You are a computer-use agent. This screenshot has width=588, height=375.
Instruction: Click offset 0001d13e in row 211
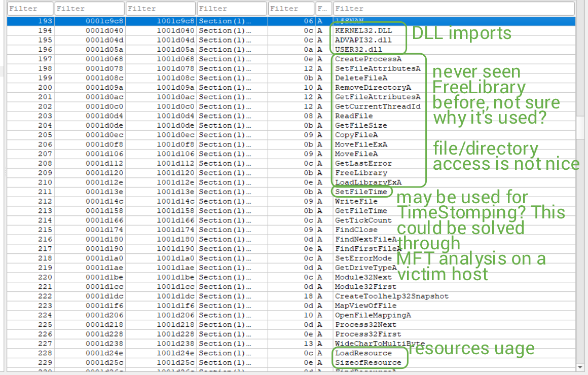coord(104,192)
